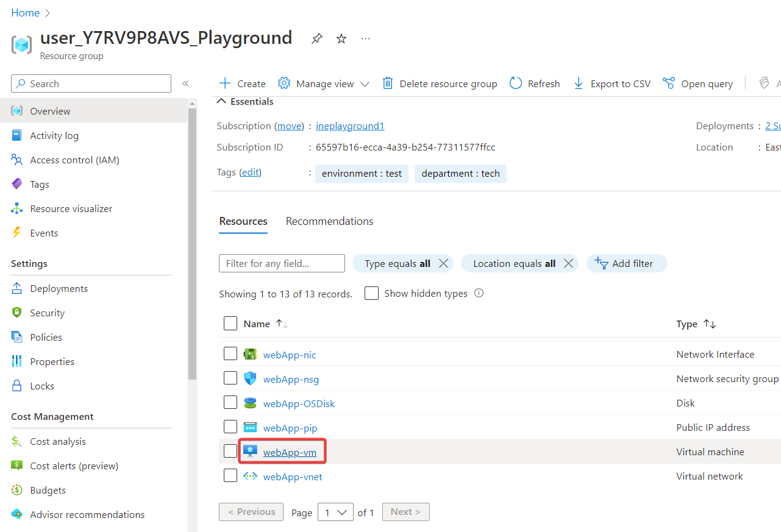The height and width of the screenshot is (532, 781).
Task: Open the webApp-vm virtual machine link
Action: [290, 452]
